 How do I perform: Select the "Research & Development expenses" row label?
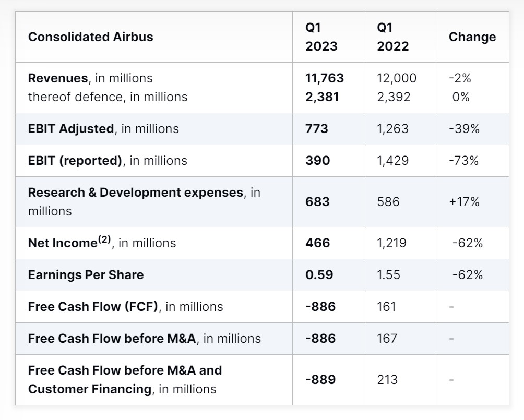click(144, 202)
